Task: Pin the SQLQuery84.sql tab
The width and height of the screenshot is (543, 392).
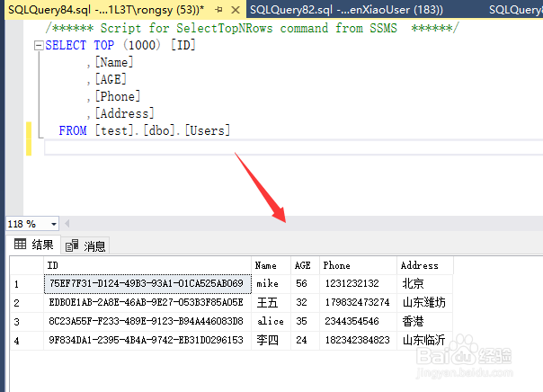Action: 218,10
